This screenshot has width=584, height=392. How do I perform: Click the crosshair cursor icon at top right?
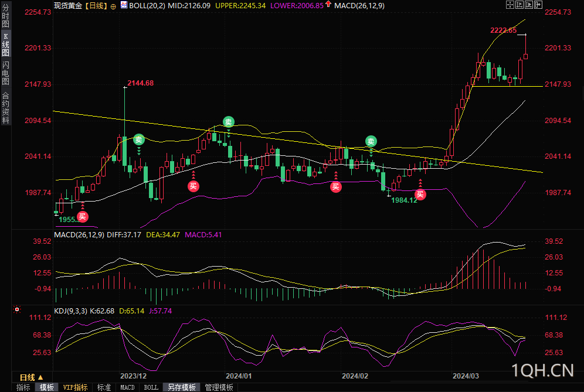click(x=510, y=5)
